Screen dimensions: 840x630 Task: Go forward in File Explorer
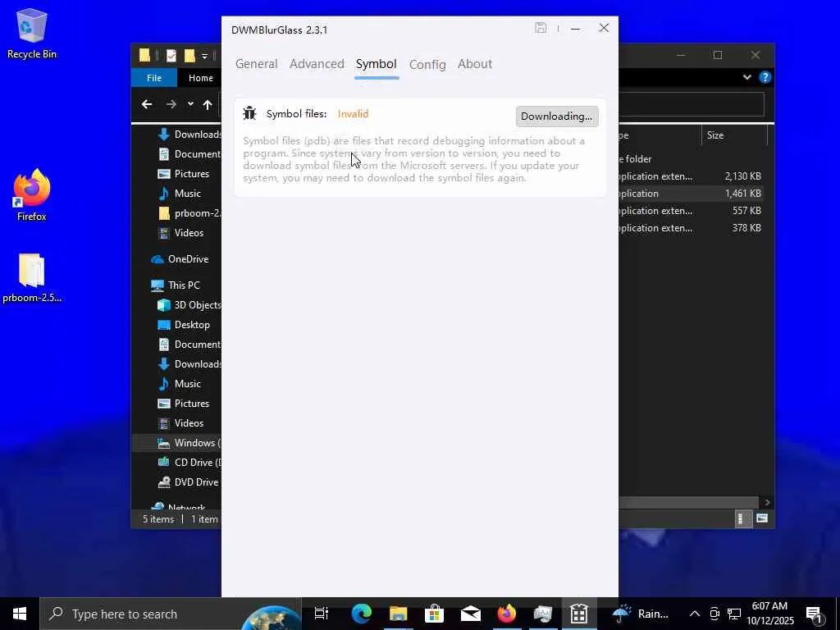click(171, 104)
